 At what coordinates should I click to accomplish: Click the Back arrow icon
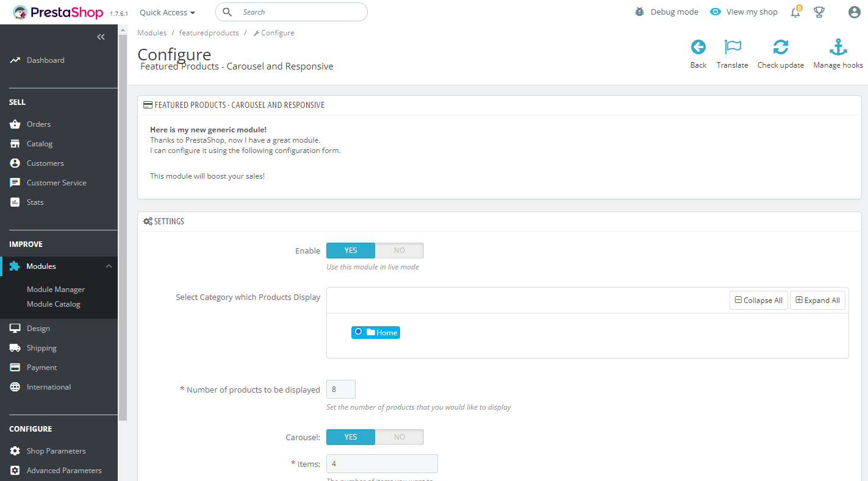point(698,47)
